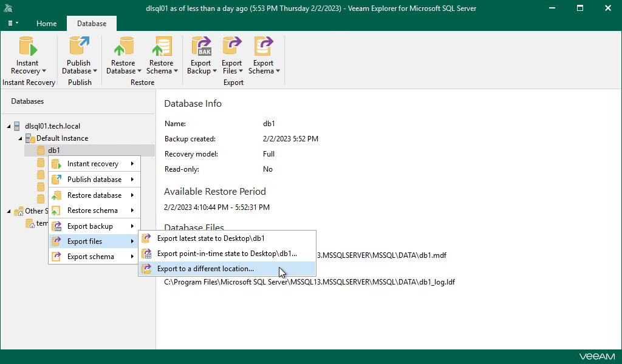622x364 pixels.
Task: Collapse the Other Servers tree node
Action: point(9,212)
